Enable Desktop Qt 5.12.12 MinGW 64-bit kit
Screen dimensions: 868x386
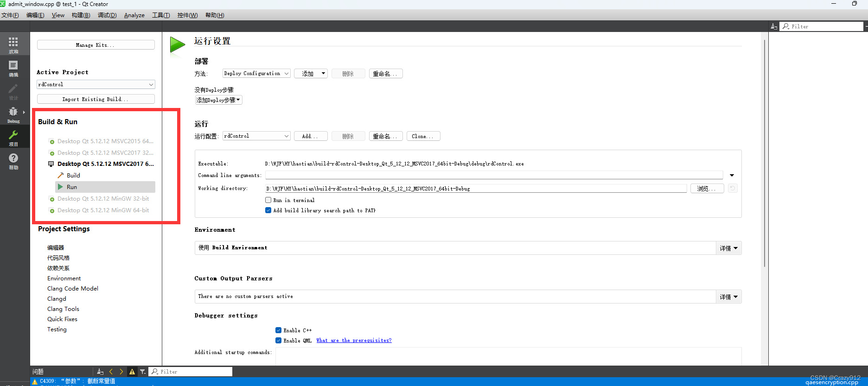pos(100,210)
